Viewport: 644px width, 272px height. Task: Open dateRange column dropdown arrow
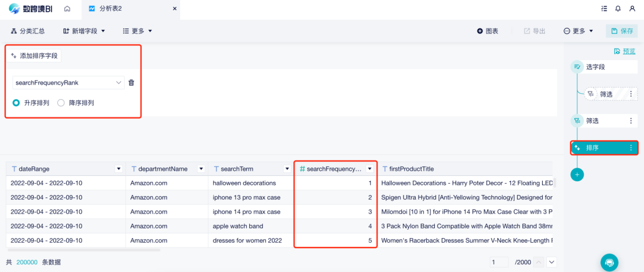pyautogui.click(x=119, y=169)
